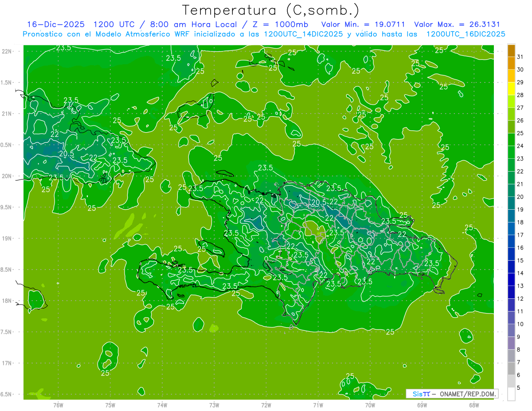Click the color bar label 26
532x411 pixels.
tap(520, 121)
